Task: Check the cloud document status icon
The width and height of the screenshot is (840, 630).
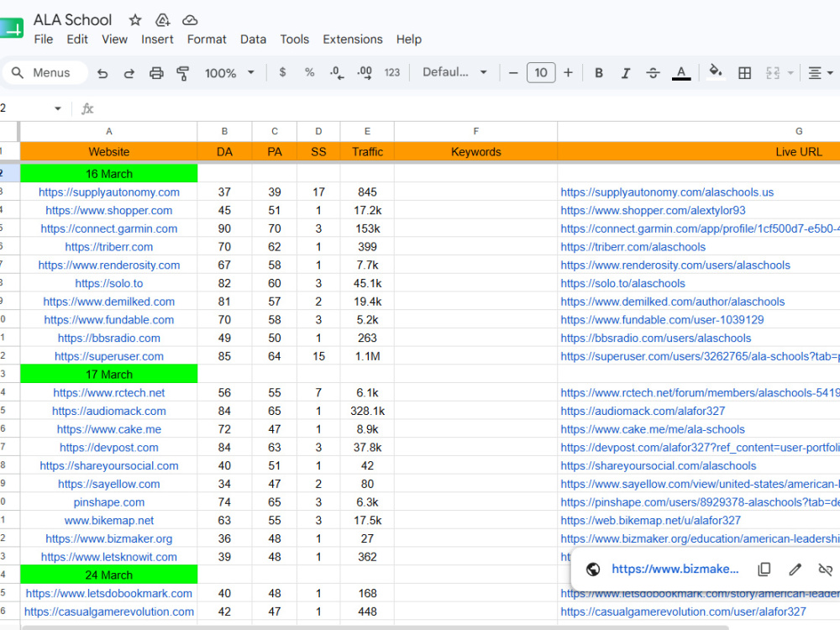Action: pos(190,20)
